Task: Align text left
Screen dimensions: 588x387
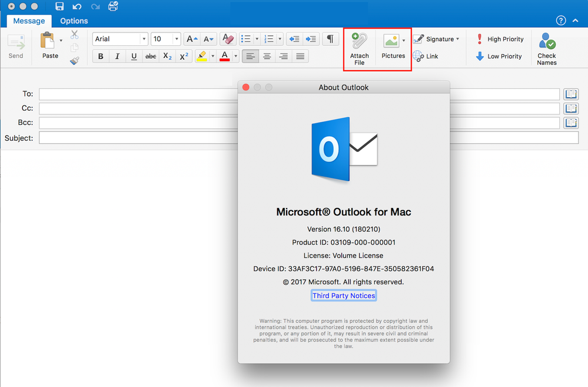Action: point(250,57)
